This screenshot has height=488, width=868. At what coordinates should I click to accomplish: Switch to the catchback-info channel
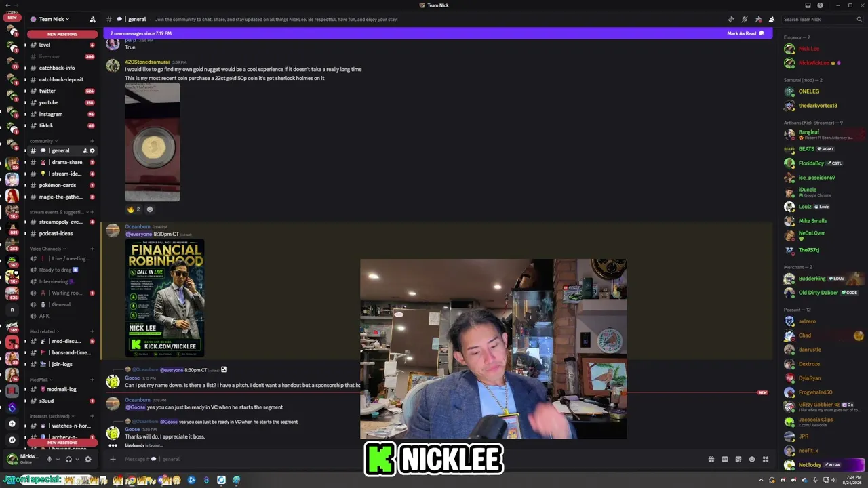click(x=62, y=68)
